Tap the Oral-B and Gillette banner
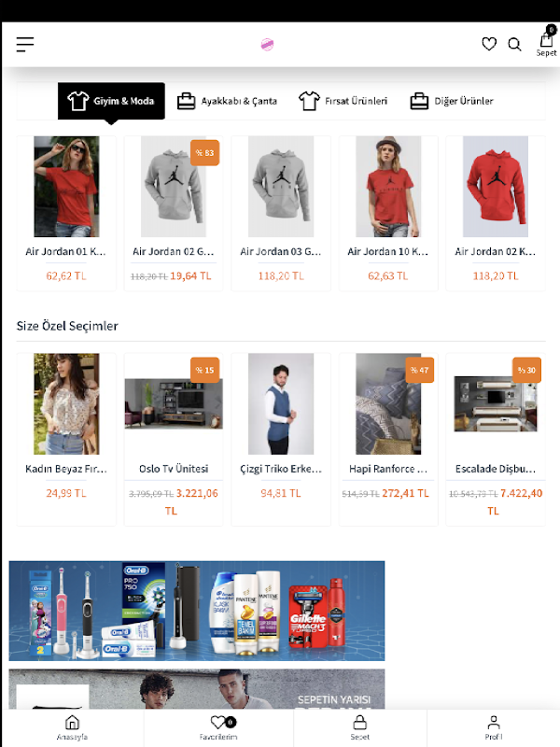The height and width of the screenshot is (747, 560). (x=197, y=611)
